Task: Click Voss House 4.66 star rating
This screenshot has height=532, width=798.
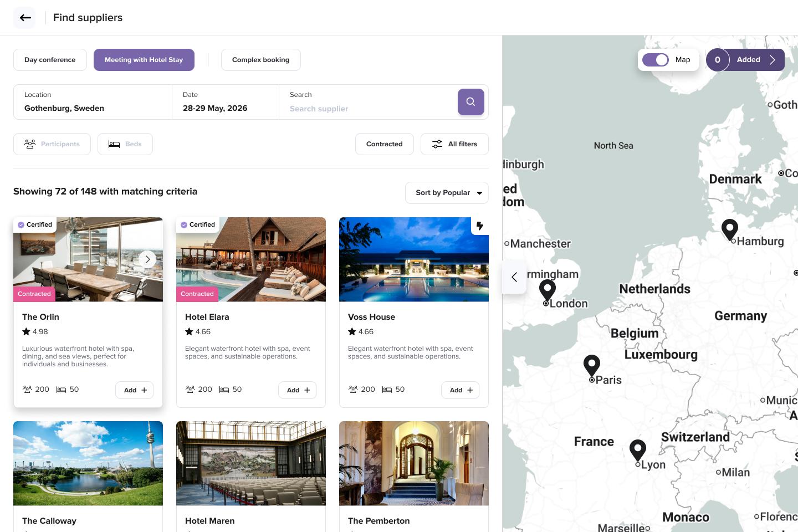Action: [361, 331]
